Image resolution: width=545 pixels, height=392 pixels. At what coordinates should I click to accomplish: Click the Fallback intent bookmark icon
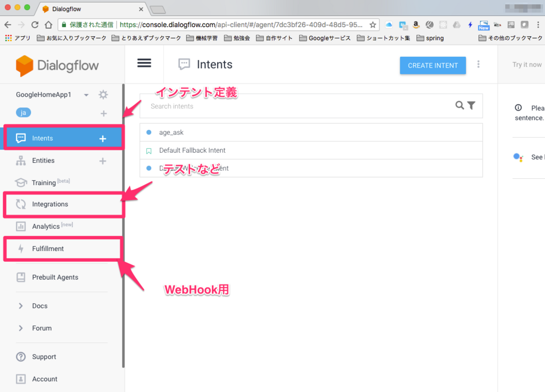[149, 151]
